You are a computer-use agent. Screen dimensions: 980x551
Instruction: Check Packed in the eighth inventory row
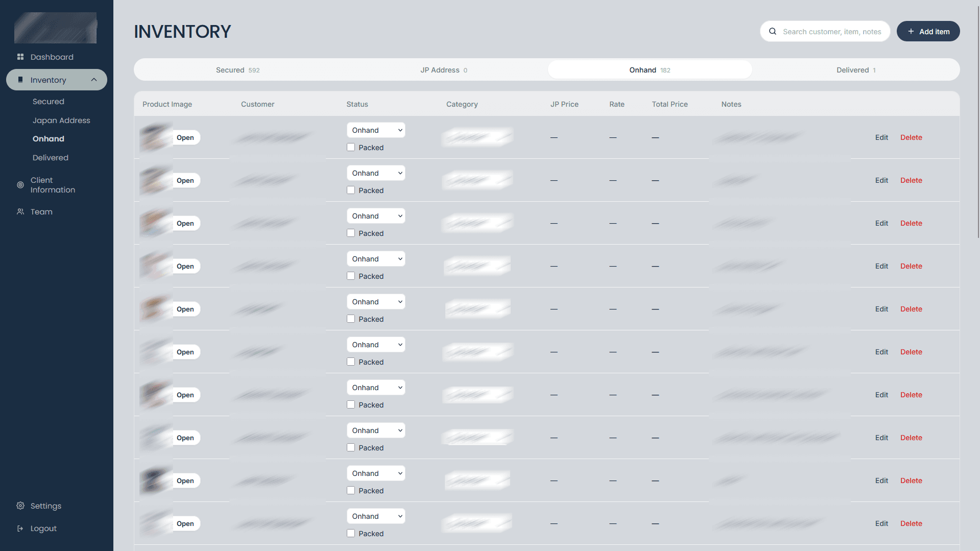pos(351,447)
